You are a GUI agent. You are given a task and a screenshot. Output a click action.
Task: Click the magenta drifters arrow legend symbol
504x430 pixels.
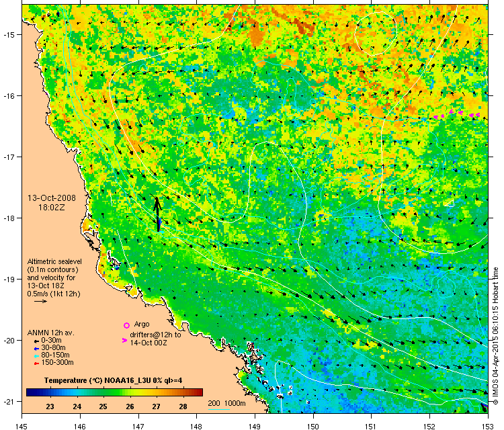pos(125,340)
